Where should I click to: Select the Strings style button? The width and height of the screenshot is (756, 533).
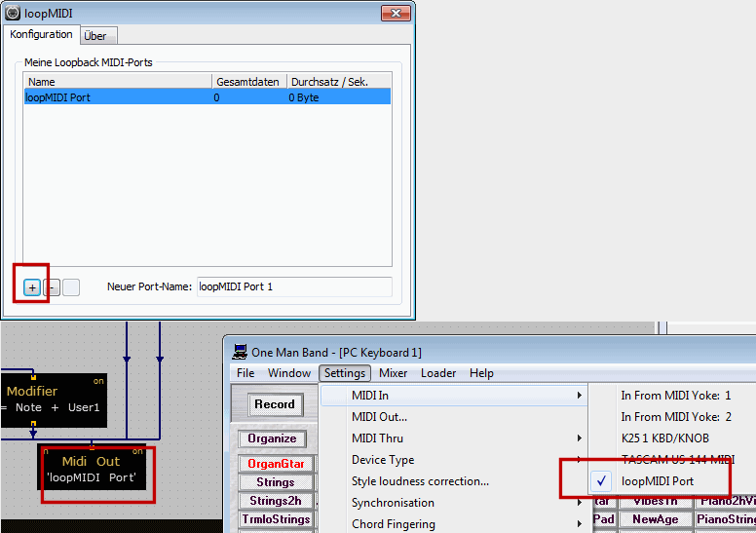click(276, 482)
